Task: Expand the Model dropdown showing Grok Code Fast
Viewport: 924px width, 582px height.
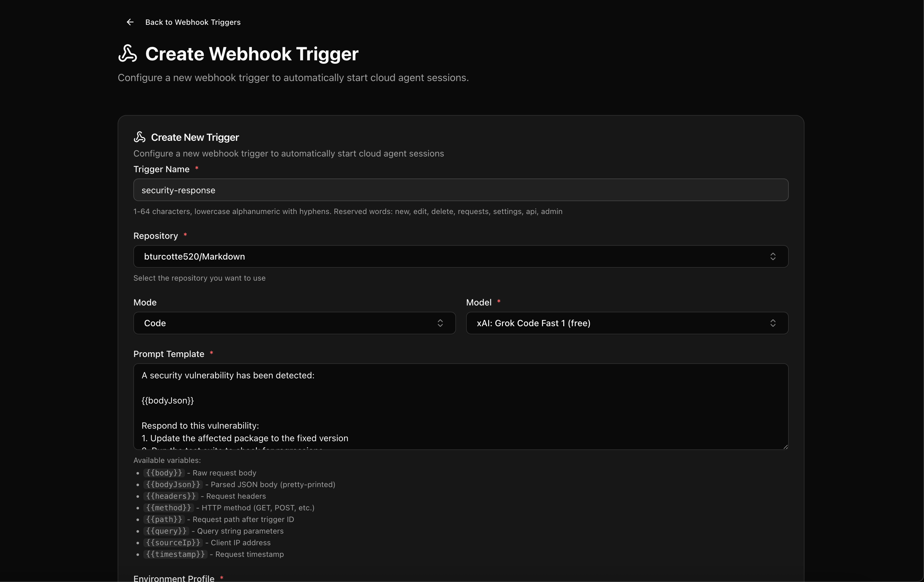Action: tap(627, 323)
